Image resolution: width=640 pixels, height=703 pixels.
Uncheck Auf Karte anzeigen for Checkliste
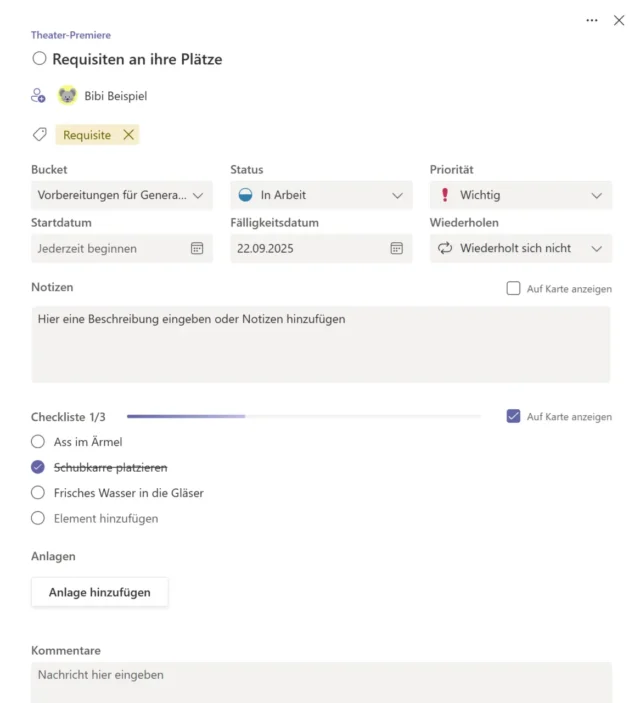tap(514, 416)
